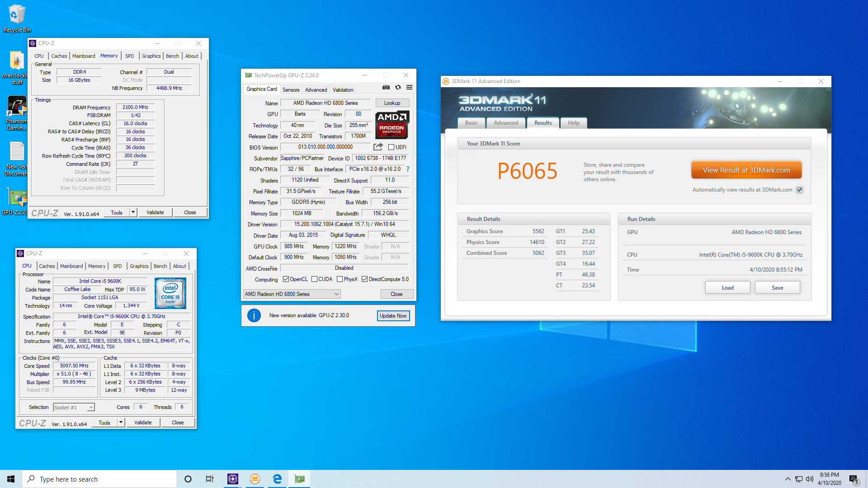The height and width of the screenshot is (488, 868).
Task: Show hidden tray icons chevron
Action: tap(788, 479)
